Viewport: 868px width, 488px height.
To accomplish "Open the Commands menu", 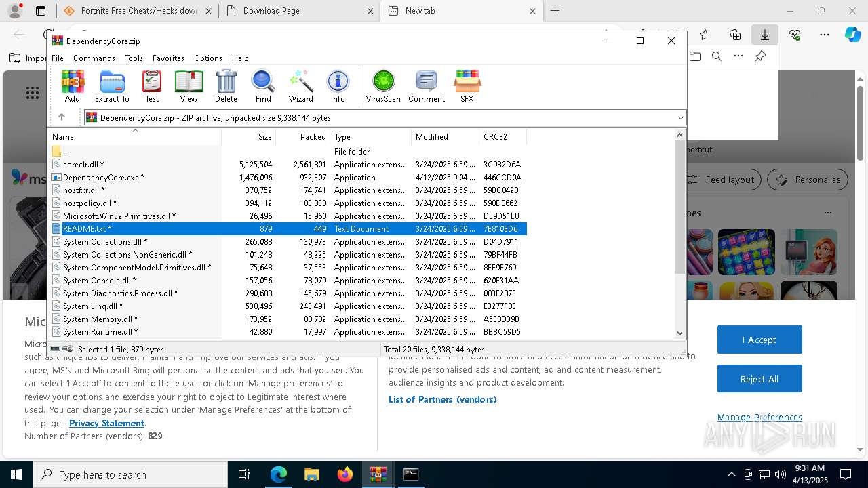I will click(x=94, y=58).
